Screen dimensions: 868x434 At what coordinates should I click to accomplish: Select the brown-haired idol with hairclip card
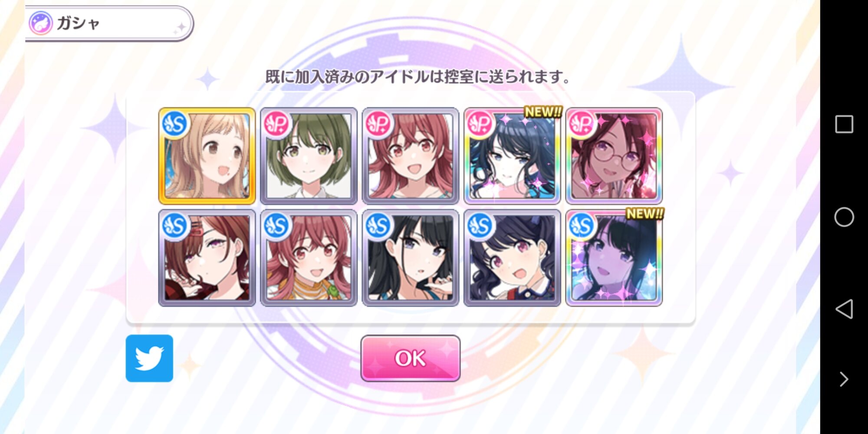tap(207, 258)
